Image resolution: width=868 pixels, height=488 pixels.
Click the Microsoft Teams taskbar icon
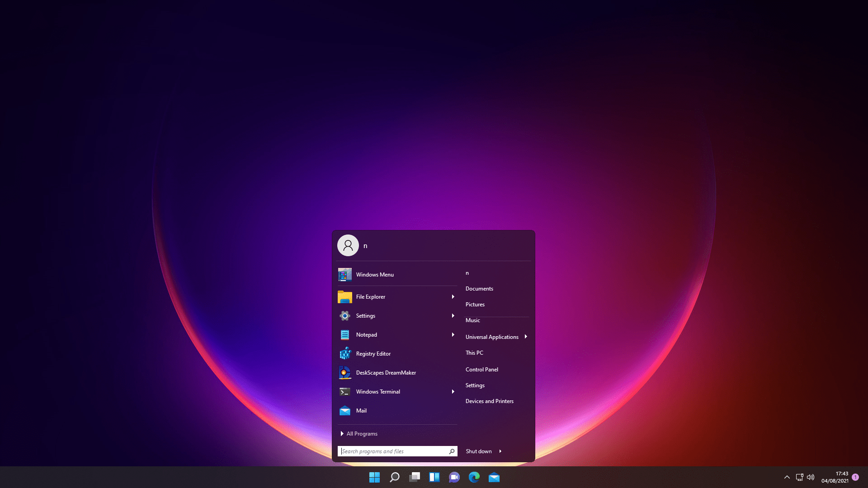[x=454, y=477]
